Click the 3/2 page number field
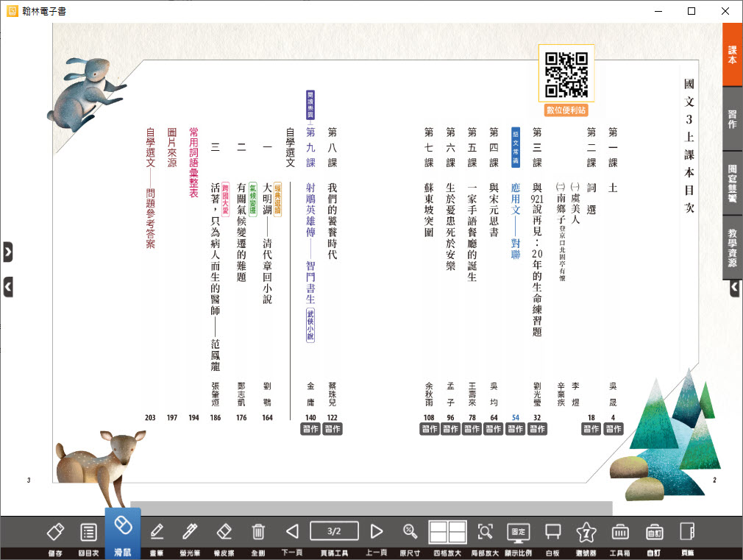 (334, 531)
